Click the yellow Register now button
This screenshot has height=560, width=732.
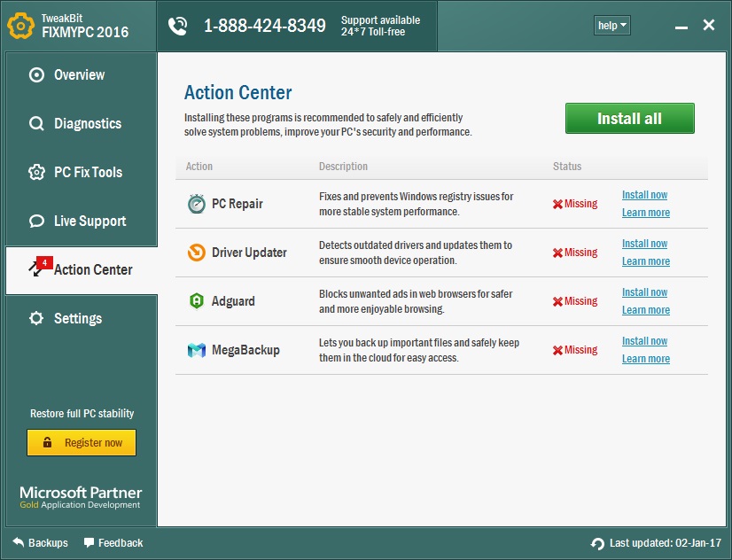point(82,443)
